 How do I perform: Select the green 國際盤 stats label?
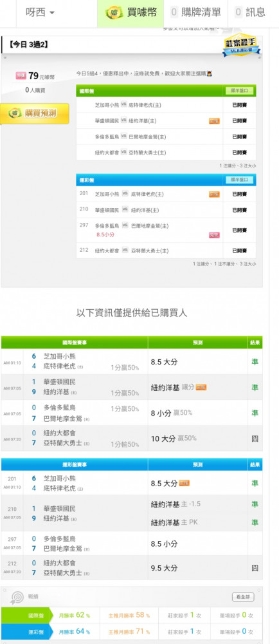[x=26, y=616]
